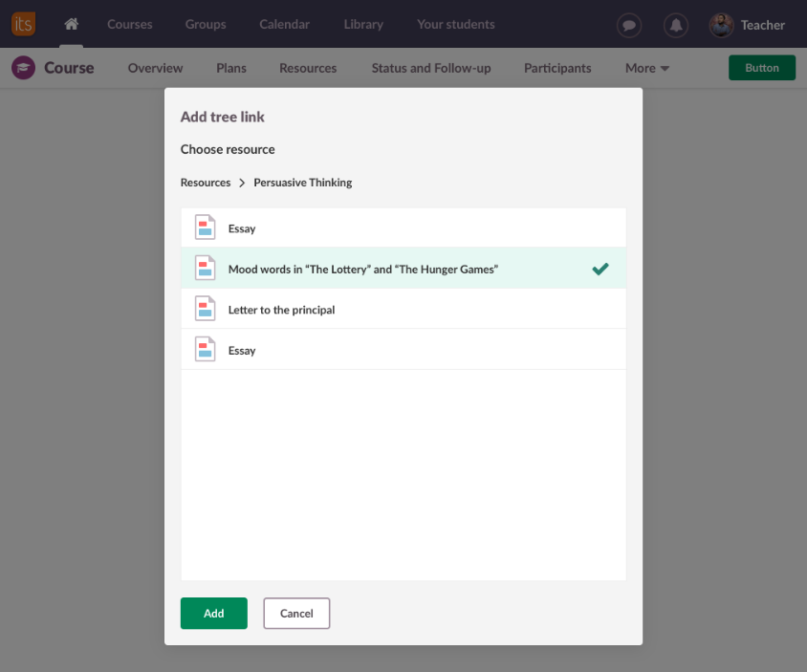Image resolution: width=807 pixels, height=672 pixels.
Task: Open the Calendar menu item
Action: coord(285,24)
